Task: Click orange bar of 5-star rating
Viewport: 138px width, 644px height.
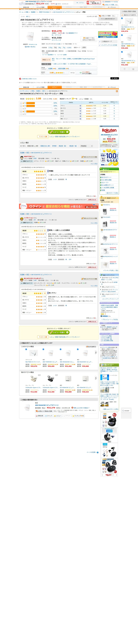Action: [31, 103]
